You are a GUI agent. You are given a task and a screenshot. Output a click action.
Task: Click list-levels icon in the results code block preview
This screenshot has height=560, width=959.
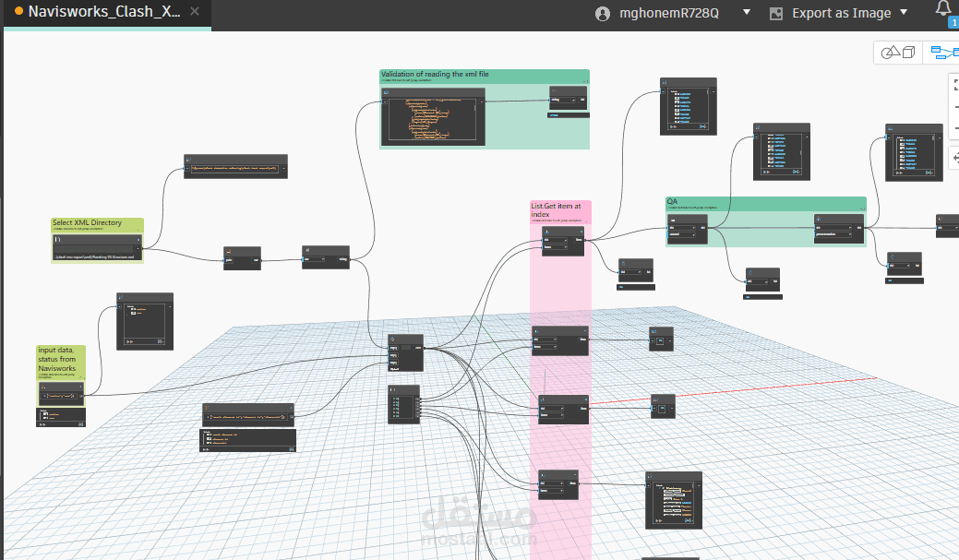pyautogui.click(x=206, y=448)
